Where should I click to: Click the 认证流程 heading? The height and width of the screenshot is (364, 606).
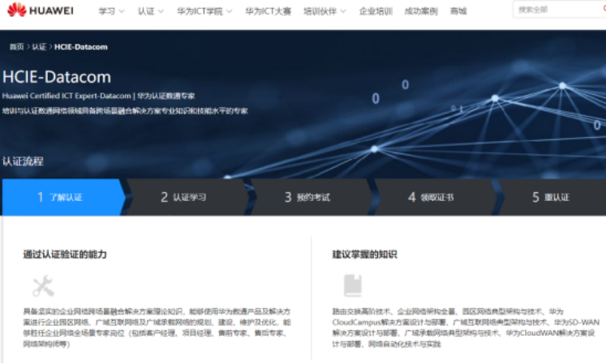pos(23,161)
